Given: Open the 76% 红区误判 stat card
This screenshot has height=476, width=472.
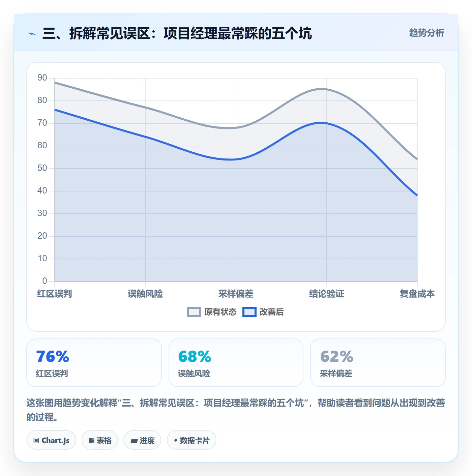Looking at the screenshot, I should [94, 363].
